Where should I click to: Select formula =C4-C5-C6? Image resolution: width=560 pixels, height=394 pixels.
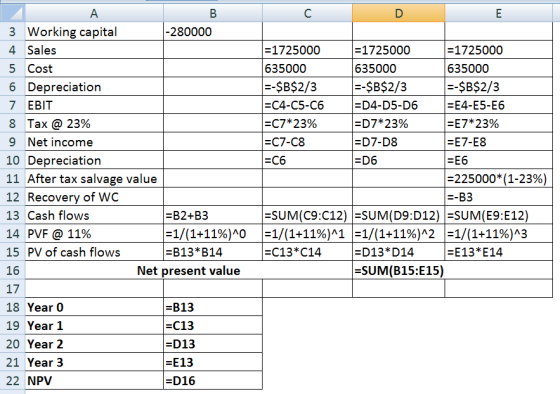click(x=308, y=105)
